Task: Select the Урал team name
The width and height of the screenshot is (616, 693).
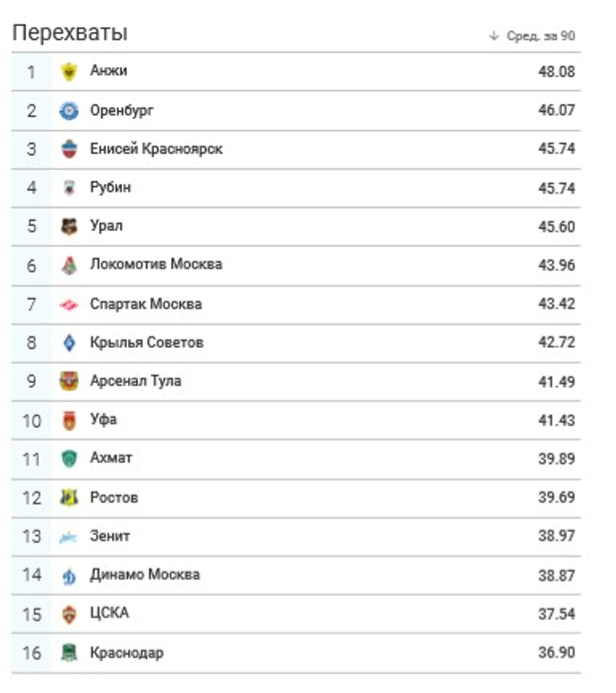Action: click(x=106, y=226)
